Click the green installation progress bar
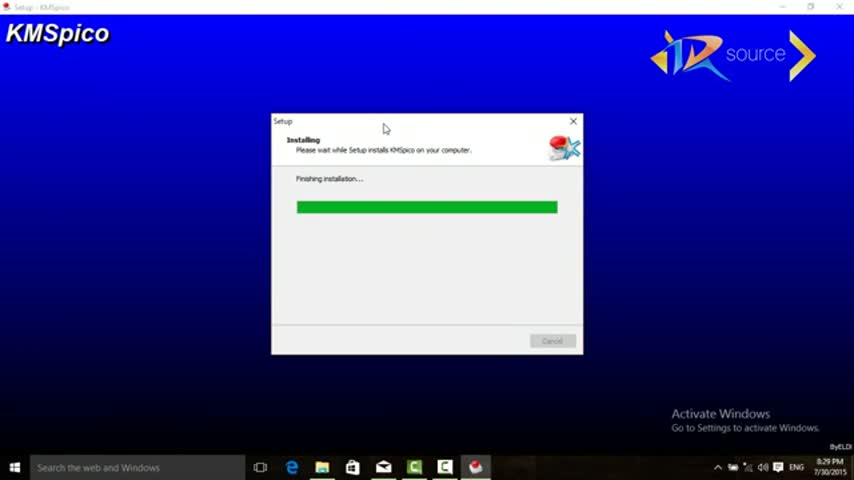854x480 pixels. pyautogui.click(x=427, y=207)
